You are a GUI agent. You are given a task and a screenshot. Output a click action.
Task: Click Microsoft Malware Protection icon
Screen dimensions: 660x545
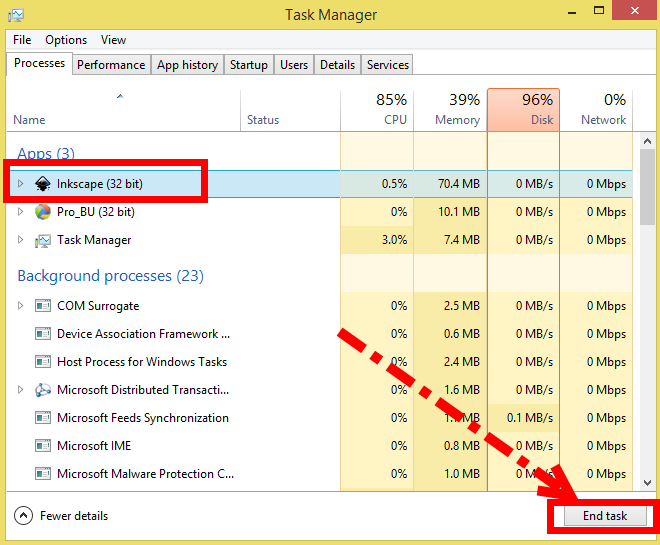click(x=43, y=474)
